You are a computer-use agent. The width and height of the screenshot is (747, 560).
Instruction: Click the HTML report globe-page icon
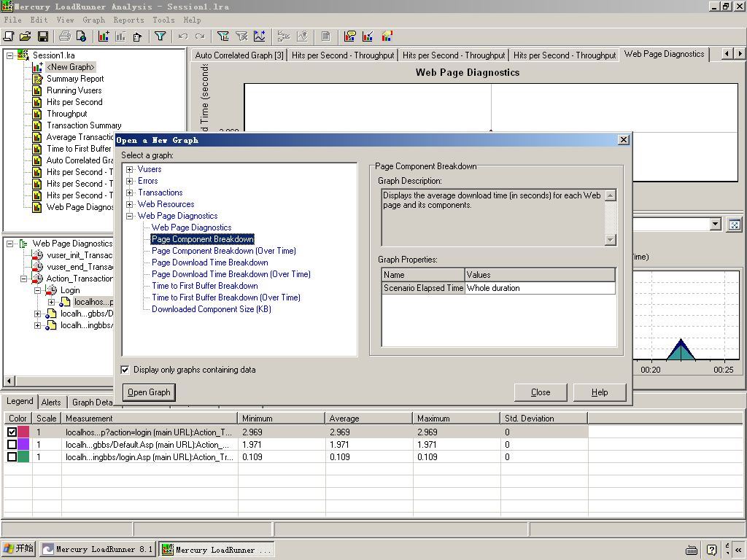click(x=82, y=36)
